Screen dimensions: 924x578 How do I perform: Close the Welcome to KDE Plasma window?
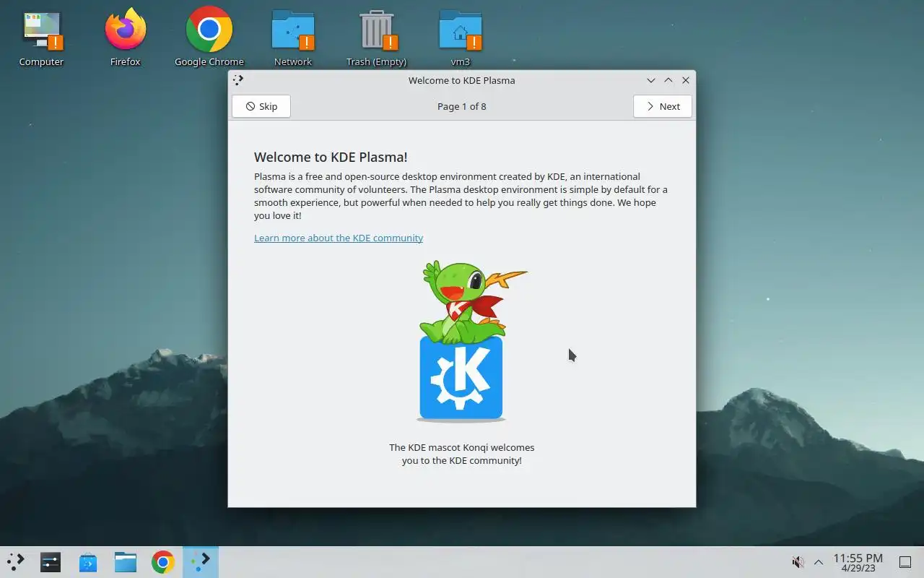[686, 80]
